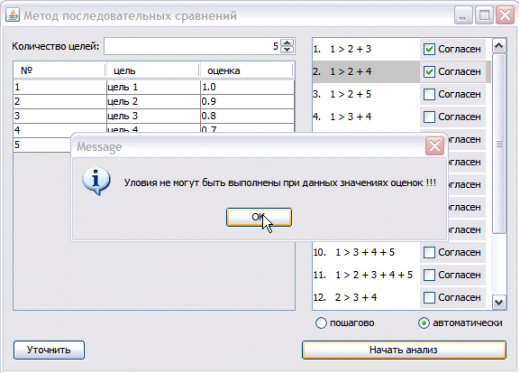519x373 pixels.
Task: Click the оценка cell 1.0
Action: point(247,87)
